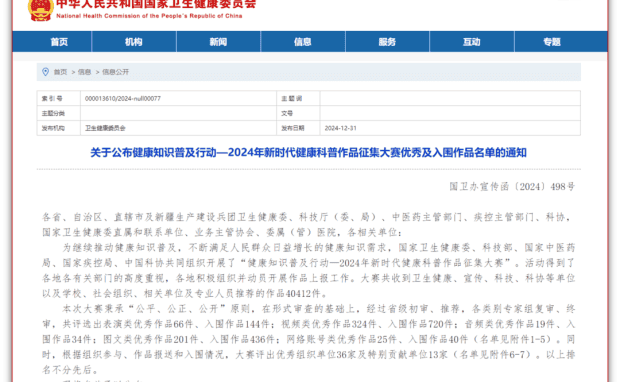Click the paragraph beginning 本次大赛秉承
Screen dimensions: 620x382
(x=308, y=339)
